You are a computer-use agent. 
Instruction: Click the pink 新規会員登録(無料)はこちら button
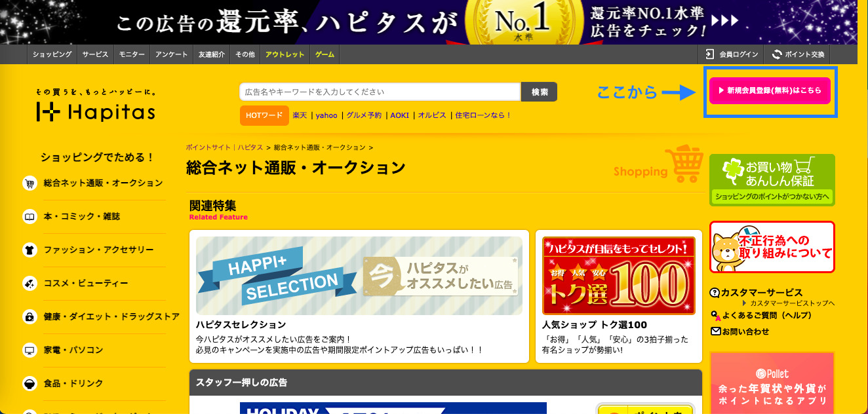tap(770, 91)
